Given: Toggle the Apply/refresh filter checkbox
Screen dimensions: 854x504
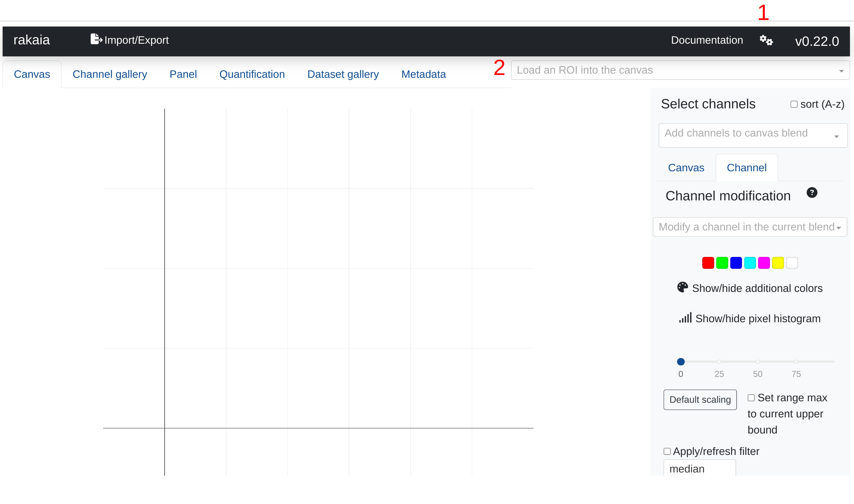Looking at the screenshot, I should 667,451.
